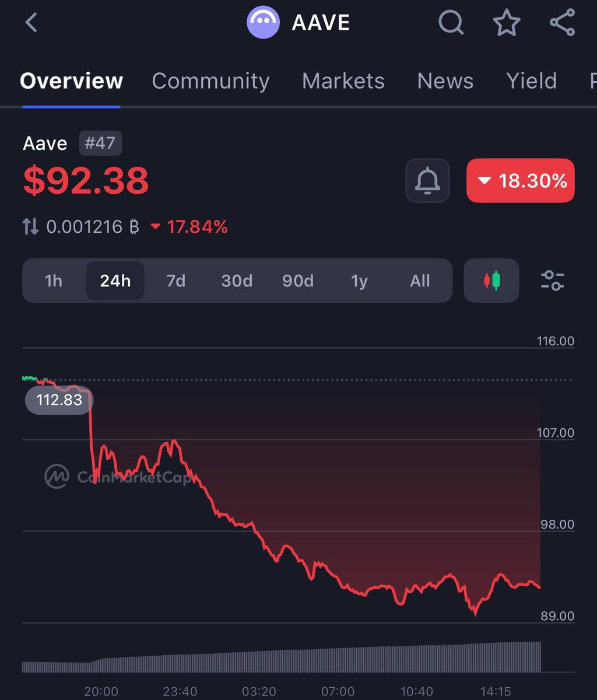Tap the 10:40 time axis label

(x=417, y=692)
